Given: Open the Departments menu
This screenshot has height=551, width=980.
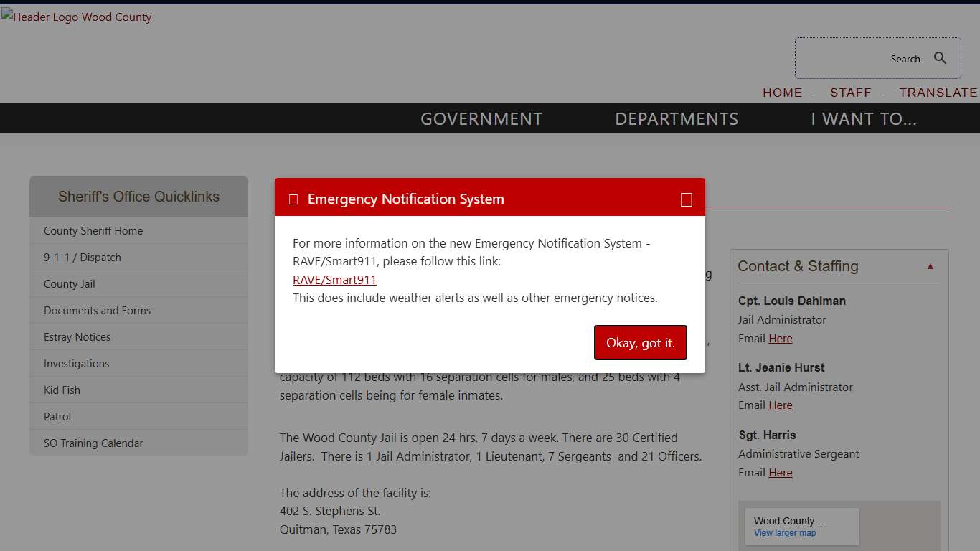Looking at the screenshot, I should pos(677,118).
